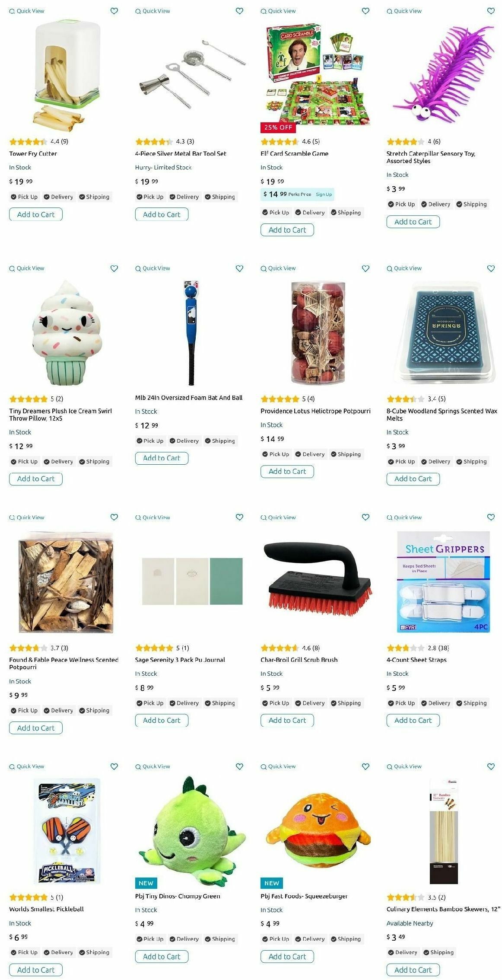The height and width of the screenshot is (980, 502).
Task: Open Found & Fable Peace Wellness Potpourri title
Action: [64, 664]
